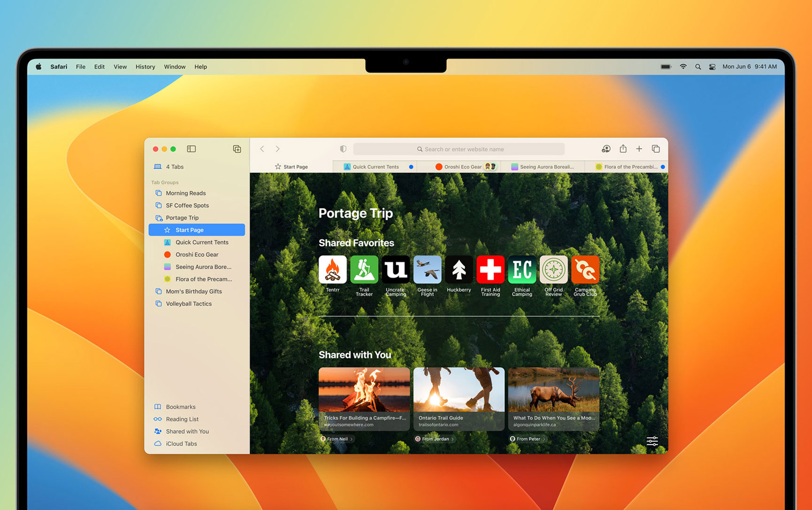Open Bookmarks in the sidebar
Viewport: 812px width, 510px height.
pos(197,407)
